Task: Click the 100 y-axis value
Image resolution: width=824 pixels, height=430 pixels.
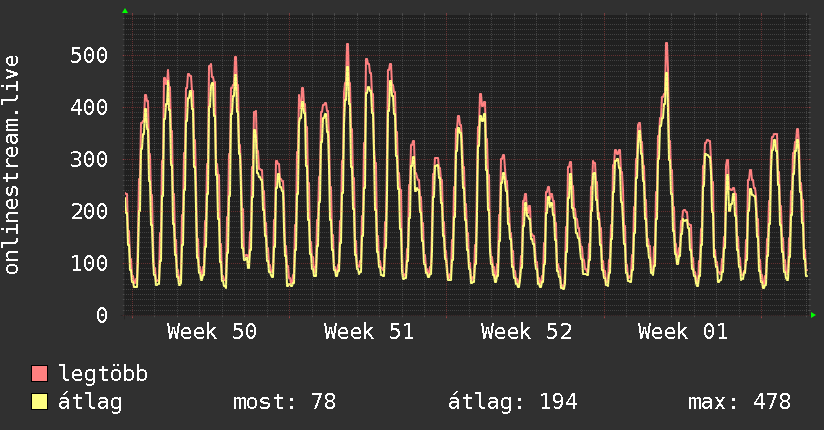Action: point(89,263)
